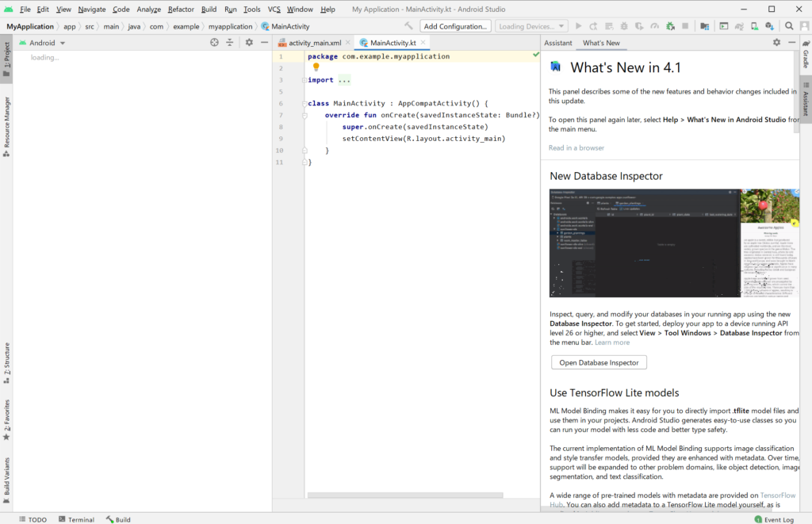Open the Loading Devices dropdown
The image size is (812, 524).
pos(531,26)
